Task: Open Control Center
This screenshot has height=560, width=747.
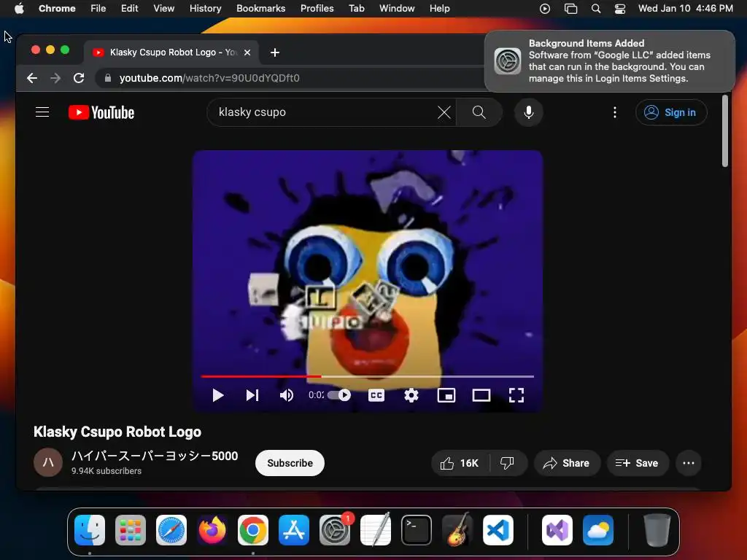Action: [620, 8]
